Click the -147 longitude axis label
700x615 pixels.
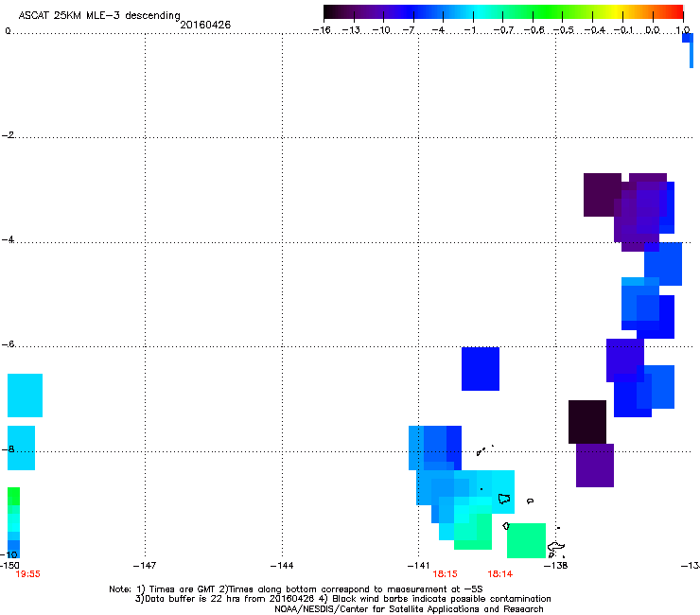coord(145,566)
